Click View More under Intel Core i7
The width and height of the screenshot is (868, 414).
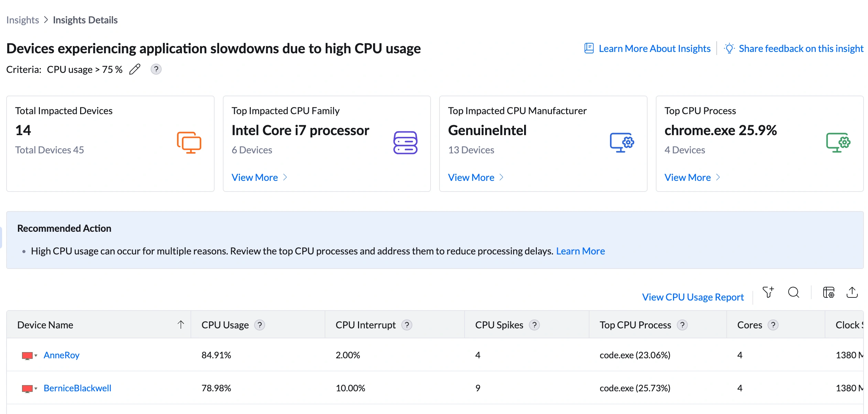point(255,177)
